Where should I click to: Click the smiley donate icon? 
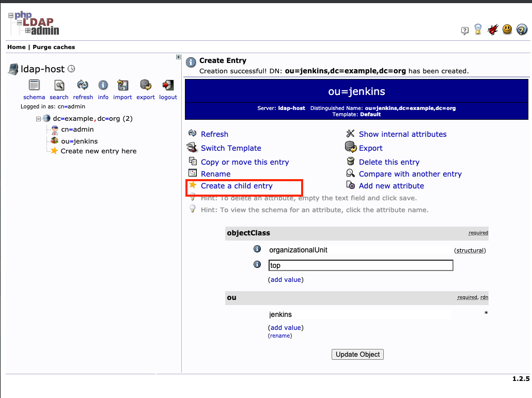507,29
